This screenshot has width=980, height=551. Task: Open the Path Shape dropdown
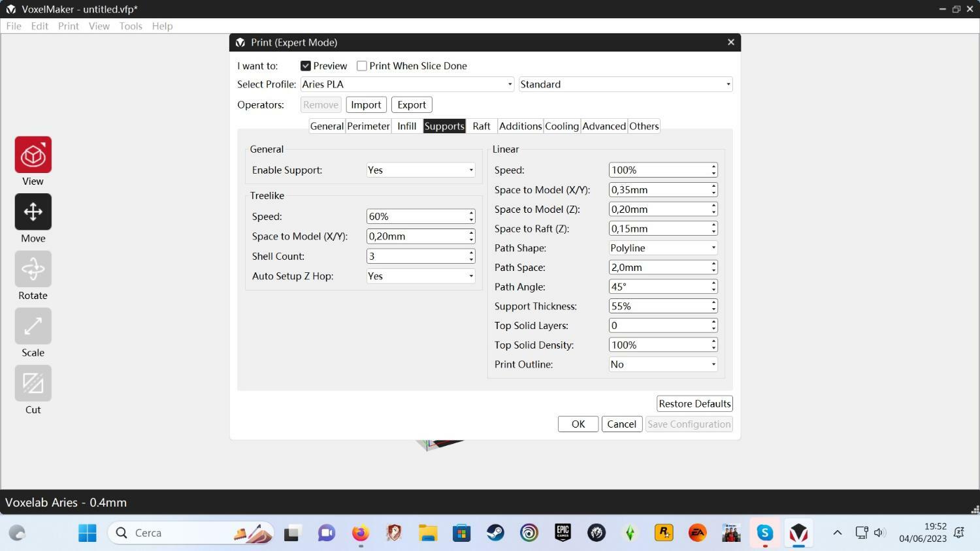(662, 248)
